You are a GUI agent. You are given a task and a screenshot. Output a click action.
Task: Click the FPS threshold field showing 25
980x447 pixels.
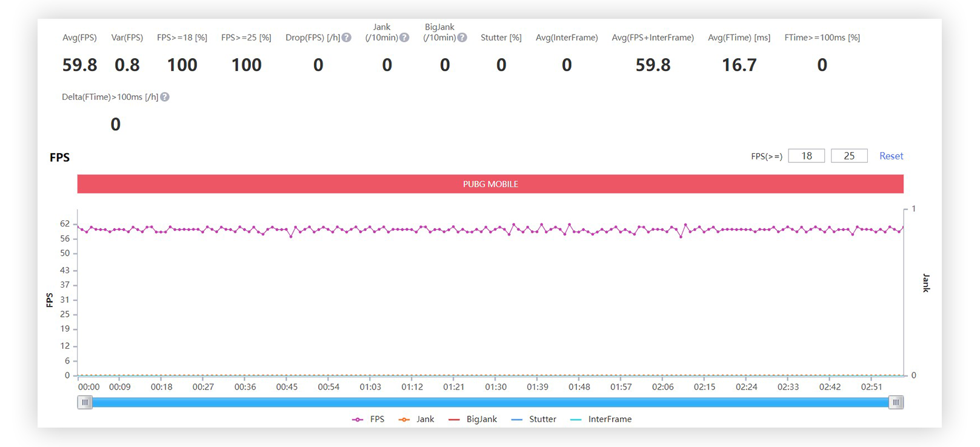(849, 156)
